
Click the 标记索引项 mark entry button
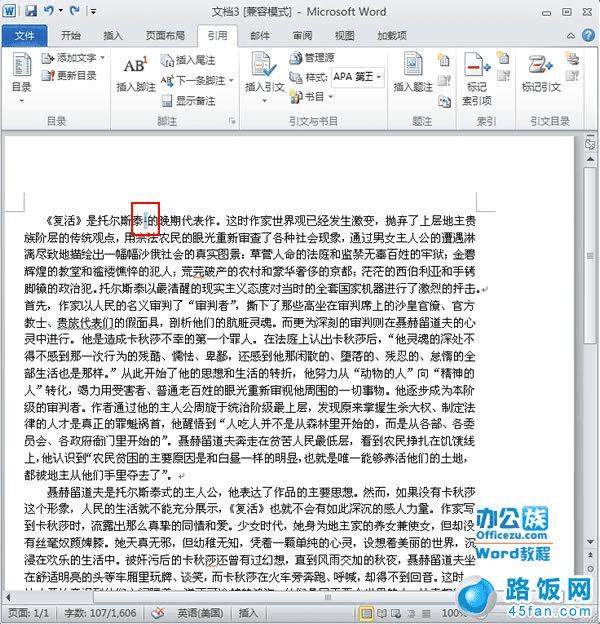point(477,80)
